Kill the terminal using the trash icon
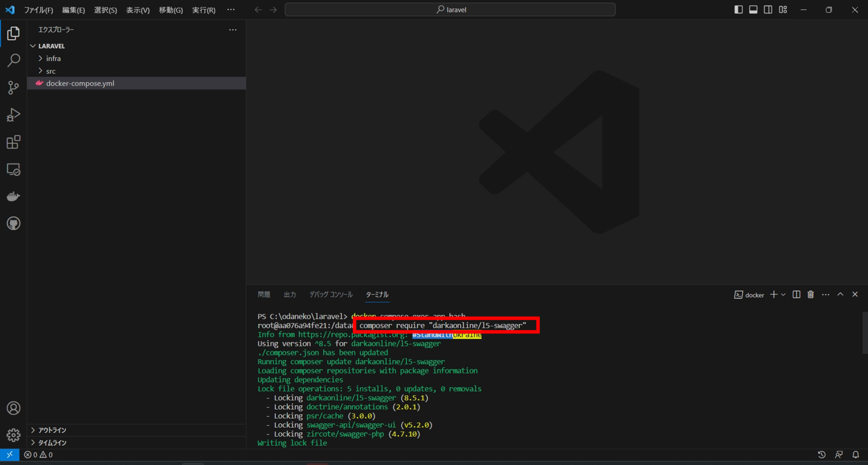Screen dimensions: 868x465 point(810,294)
